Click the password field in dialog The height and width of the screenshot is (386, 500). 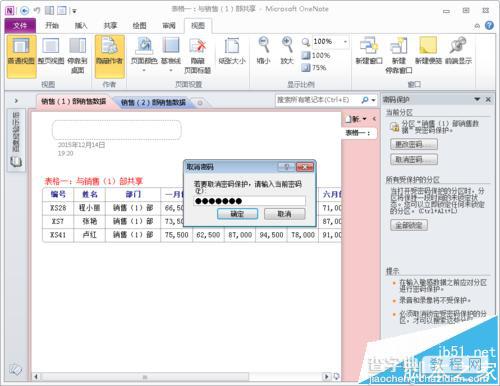(249, 201)
